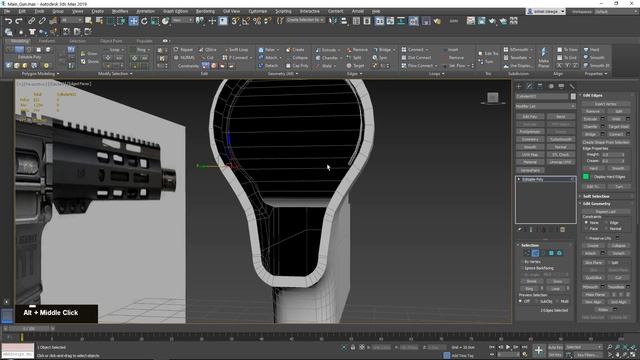The height and width of the screenshot is (360, 640).
Task: Expand the Soft Selection rollout
Action: pyautogui.click(x=596, y=196)
